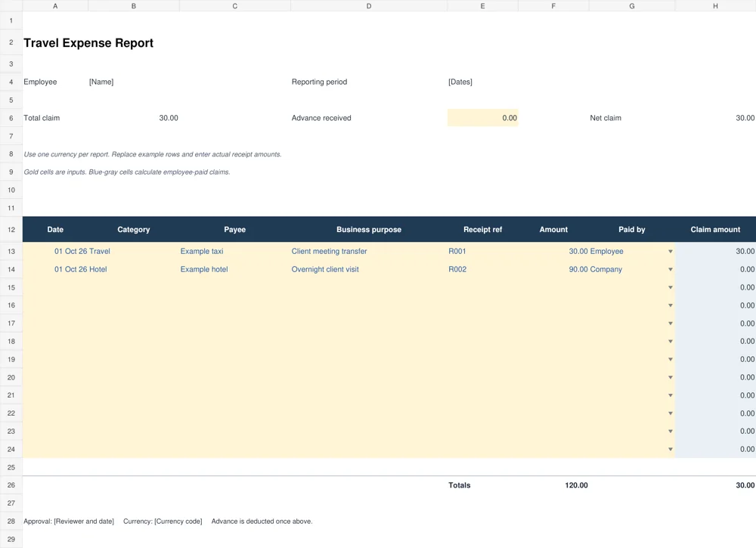The height and width of the screenshot is (548, 756).
Task: Select the Total claim value 30.00
Action: pyautogui.click(x=169, y=118)
